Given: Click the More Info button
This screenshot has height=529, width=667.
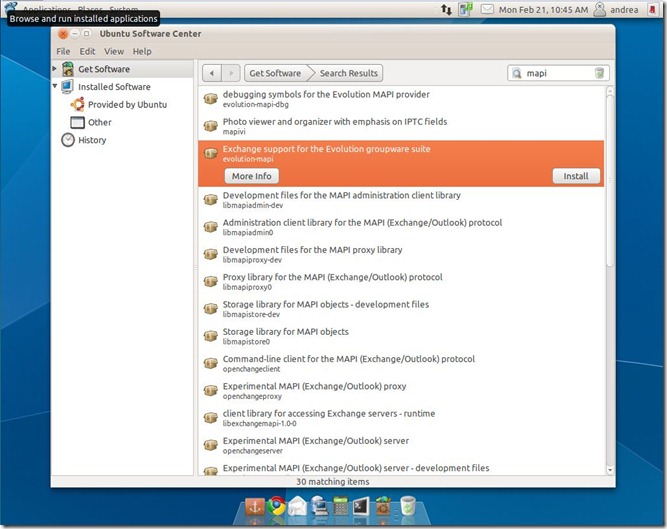Looking at the screenshot, I should 251,176.
